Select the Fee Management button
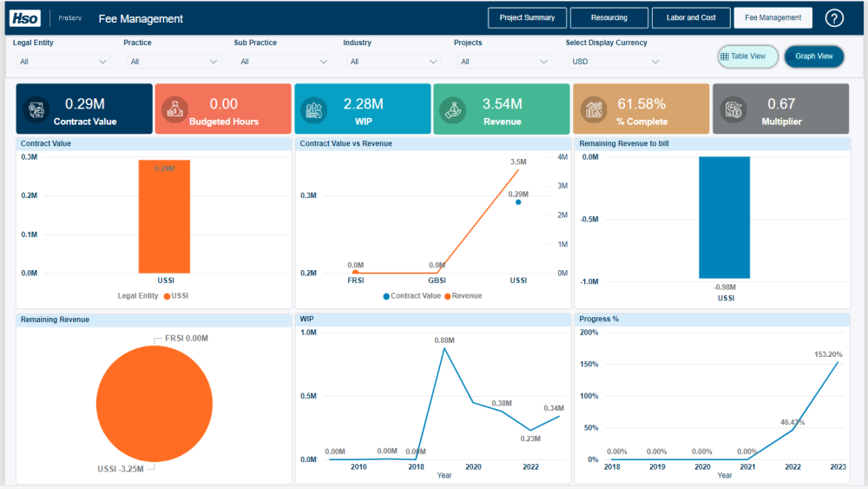Viewport: 868px width, 489px height. pyautogui.click(x=773, y=17)
